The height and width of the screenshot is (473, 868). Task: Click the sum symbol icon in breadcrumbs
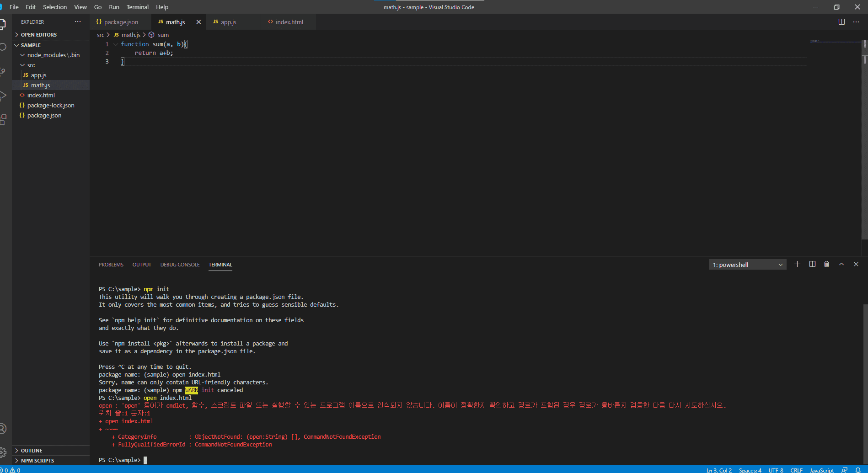(x=151, y=35)
